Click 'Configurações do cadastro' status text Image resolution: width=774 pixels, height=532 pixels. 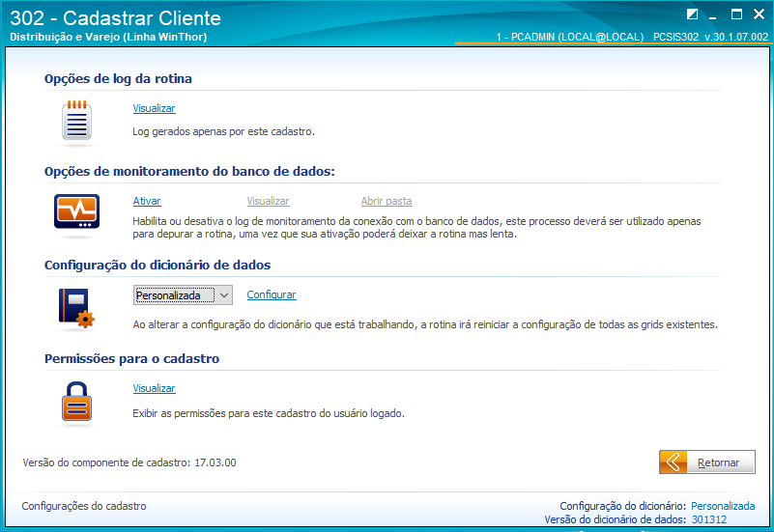84,506
